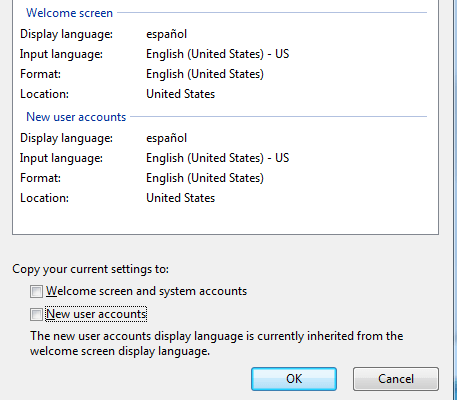Viewport: 457px width, 400px height.
Task: Click Input language label in New user accounts section
Action: click(x=61, y=158)
